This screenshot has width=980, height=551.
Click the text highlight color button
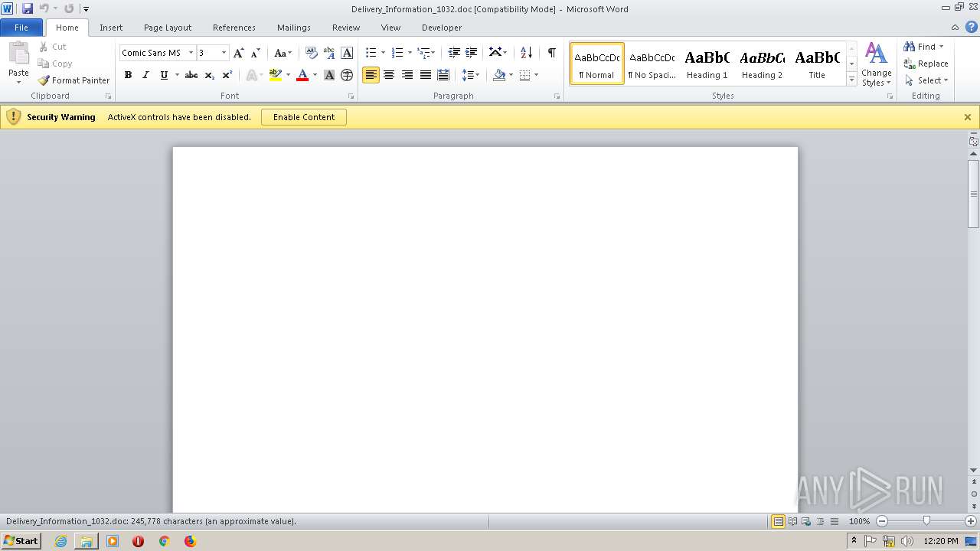[x=276, y=75]
